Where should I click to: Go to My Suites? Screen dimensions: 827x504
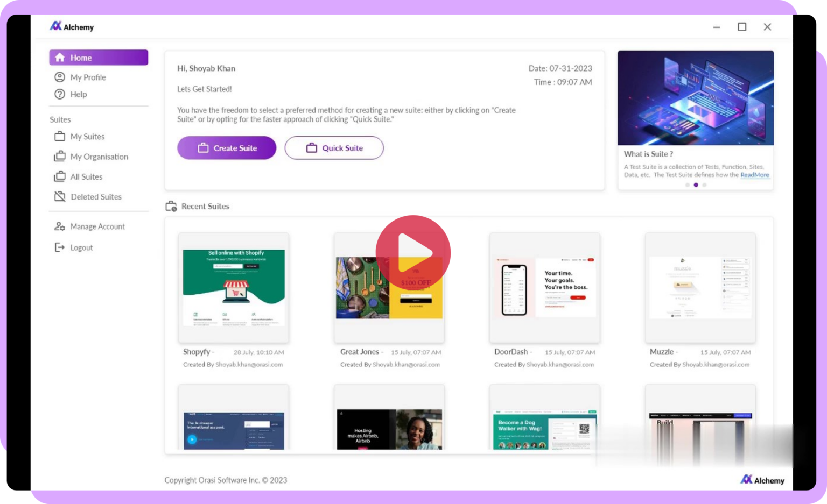pyautogui.click(x=80, y=136)
